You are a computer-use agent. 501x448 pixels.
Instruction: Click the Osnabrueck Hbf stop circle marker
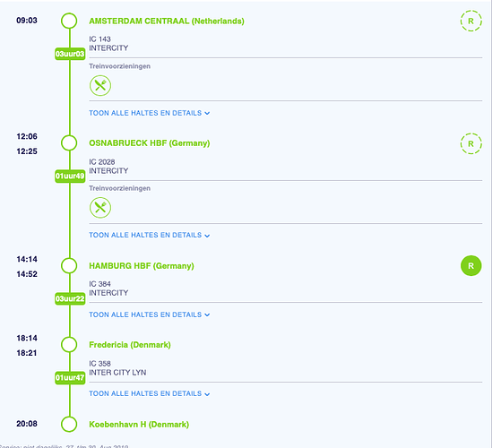click(69, 142)
